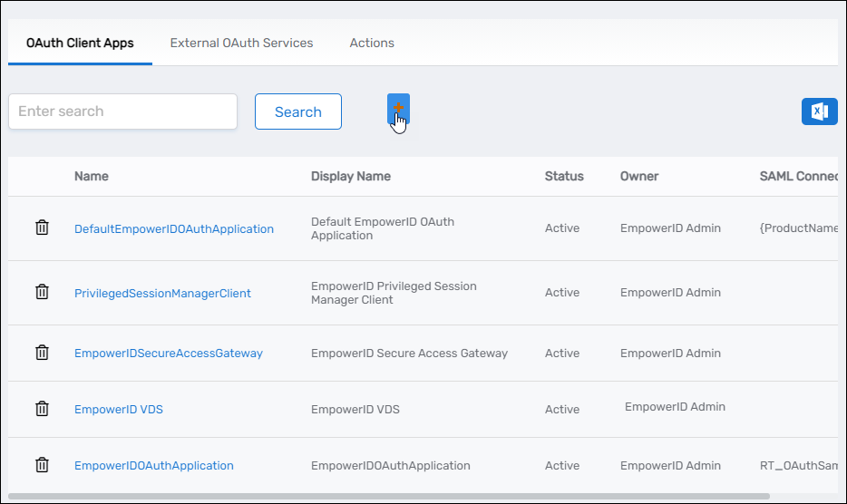
Task: Select the 'Default EmpowerID OAuth Application' display name
Action: (383, 228)
